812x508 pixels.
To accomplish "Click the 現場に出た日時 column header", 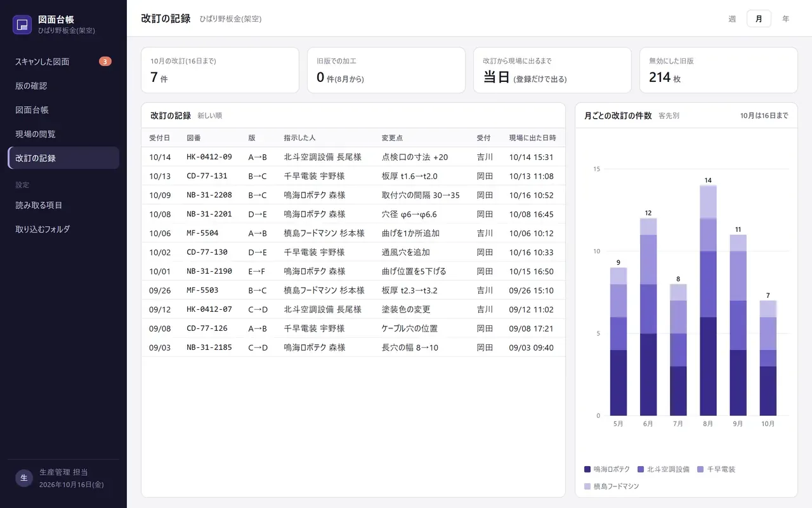I will click(533, 138).
